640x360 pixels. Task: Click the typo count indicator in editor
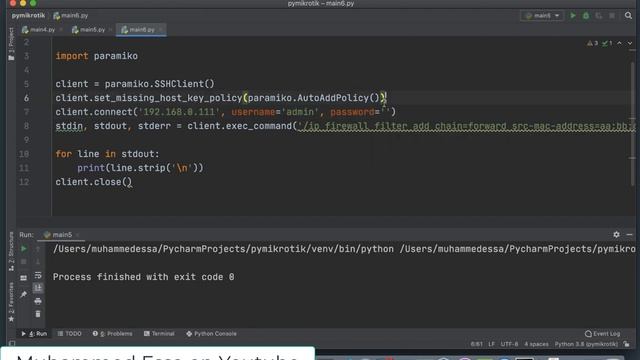click(607, 43)
